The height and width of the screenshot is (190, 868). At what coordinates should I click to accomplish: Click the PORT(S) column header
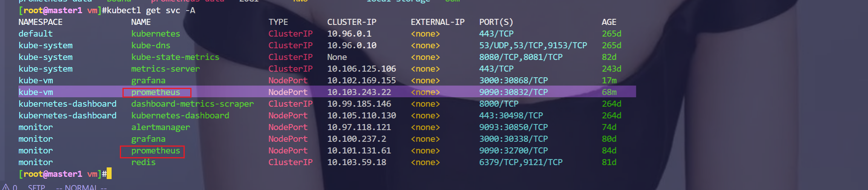coord(496,22)
